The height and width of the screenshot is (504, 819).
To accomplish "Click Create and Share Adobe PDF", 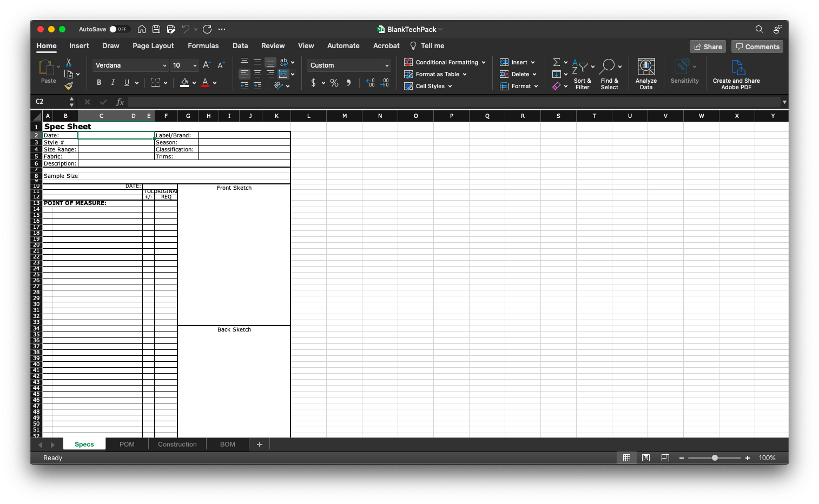I will tap(736, 74).
